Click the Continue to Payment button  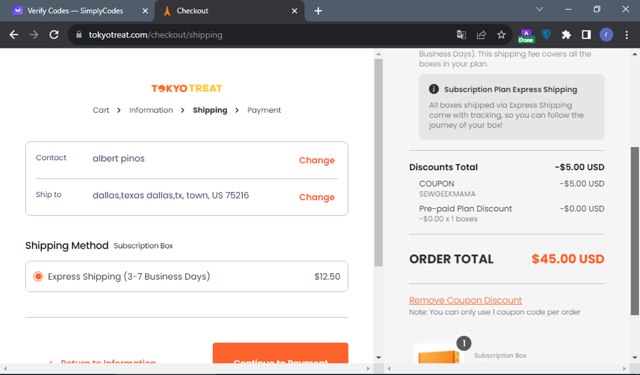click(x=280, y=353)
